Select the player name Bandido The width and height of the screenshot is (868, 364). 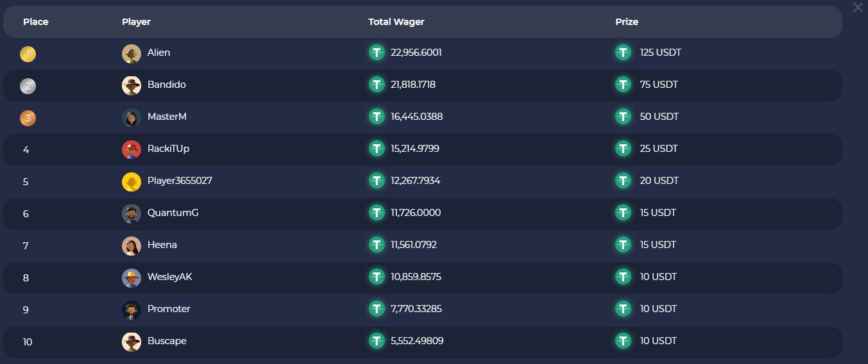(x=167, y=85)
